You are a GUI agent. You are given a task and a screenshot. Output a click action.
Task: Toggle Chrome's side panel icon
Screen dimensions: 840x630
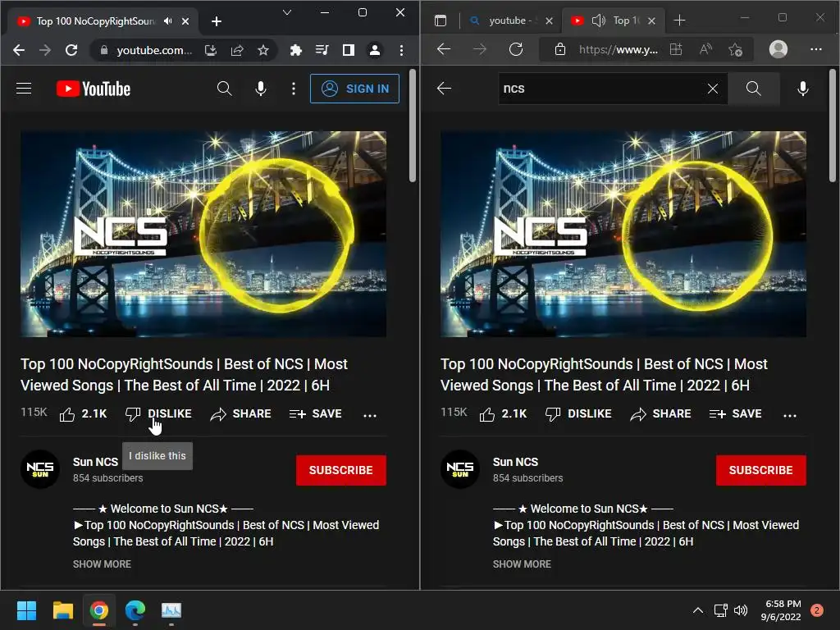(x=348, y=50)
